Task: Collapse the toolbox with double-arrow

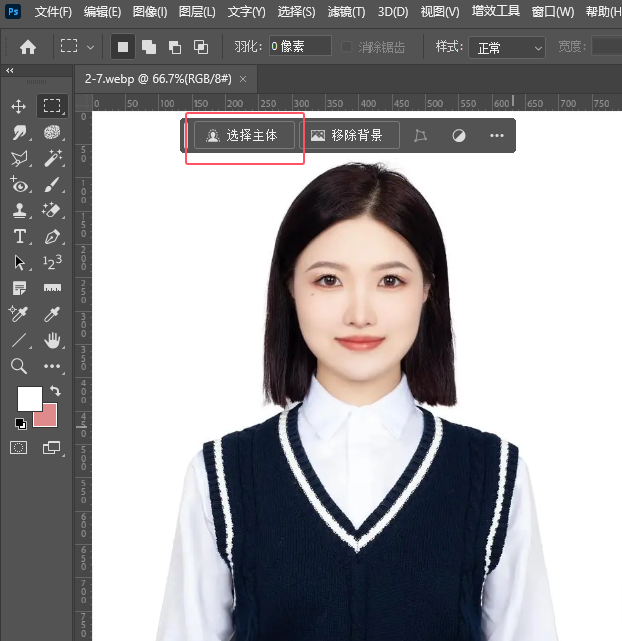Action: point(10,71)
